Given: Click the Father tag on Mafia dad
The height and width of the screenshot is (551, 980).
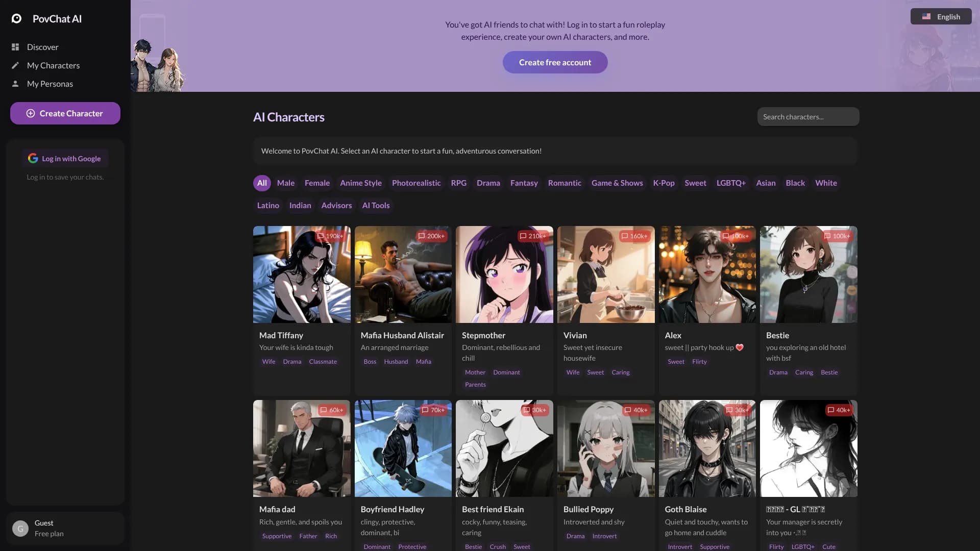Looking at the screenshot, I should 308,536.
